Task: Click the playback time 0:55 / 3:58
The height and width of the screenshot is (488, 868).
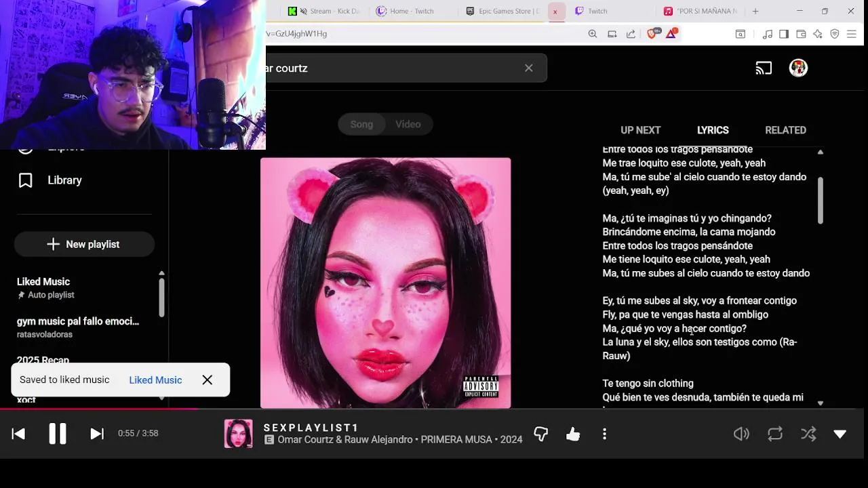Action: [x=138, y=433]
